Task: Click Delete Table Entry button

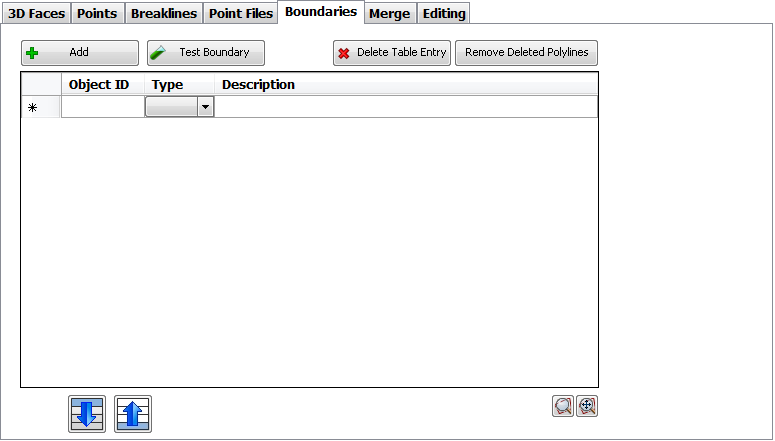Action: [x=392, y=53]
